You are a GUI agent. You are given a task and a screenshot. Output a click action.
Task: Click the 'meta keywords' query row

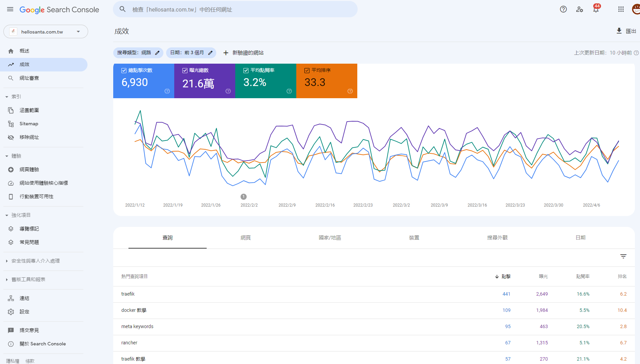374,327
